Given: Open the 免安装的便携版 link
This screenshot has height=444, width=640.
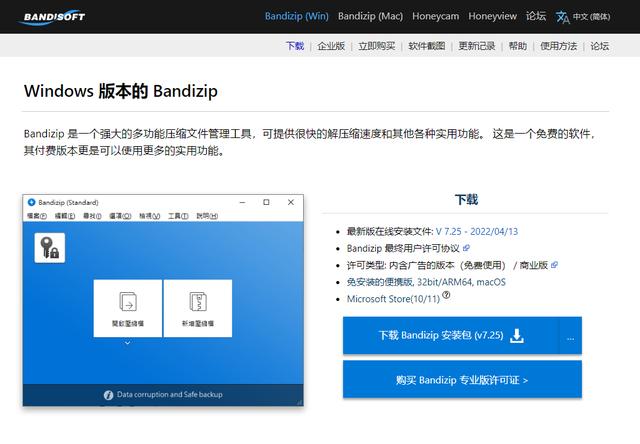Looking at the screenshot, I should [380, 282].
